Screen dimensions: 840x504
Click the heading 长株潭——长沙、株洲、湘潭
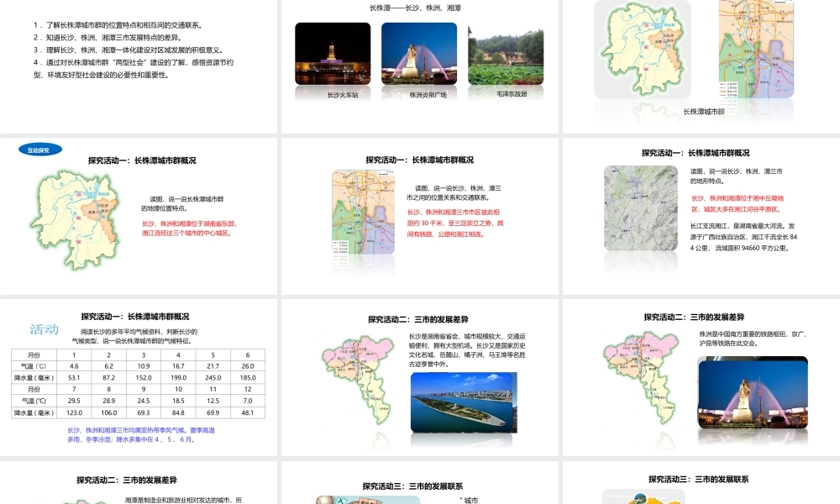pyautogui.click(x=415, y=8)
